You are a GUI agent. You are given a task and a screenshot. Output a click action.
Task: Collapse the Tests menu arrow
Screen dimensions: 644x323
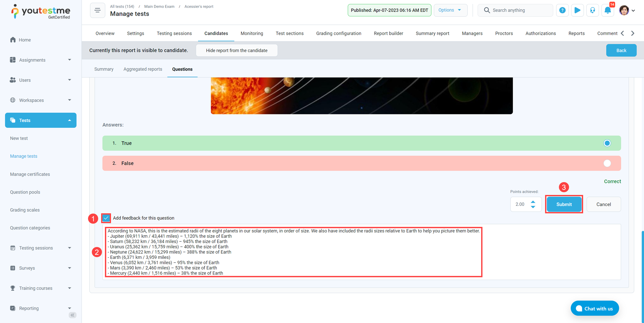click(69, 120)
